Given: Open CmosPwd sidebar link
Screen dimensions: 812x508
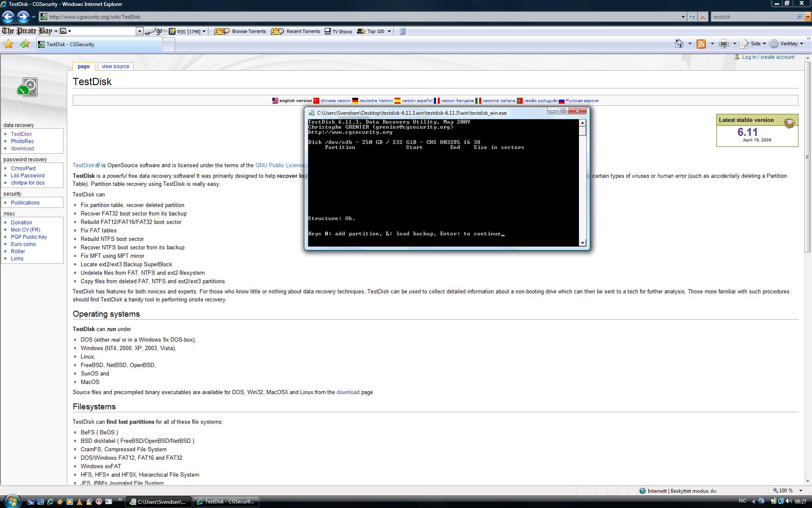Looking at the screenshot, I should [x=23, y=168].
